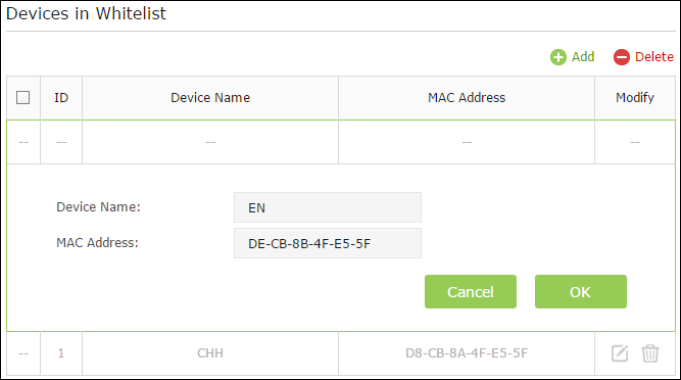Click the Device Name column header
This screenshot has width=681, height=380.
210,98
